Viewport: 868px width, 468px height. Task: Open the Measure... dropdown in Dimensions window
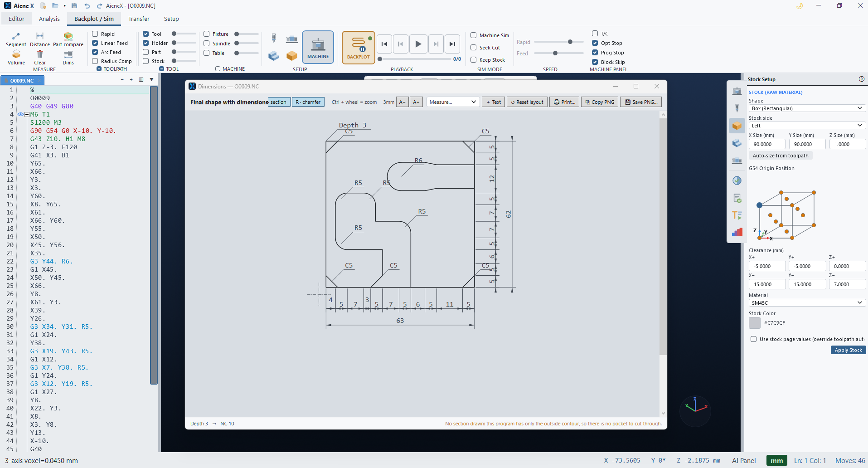point(453,102)
